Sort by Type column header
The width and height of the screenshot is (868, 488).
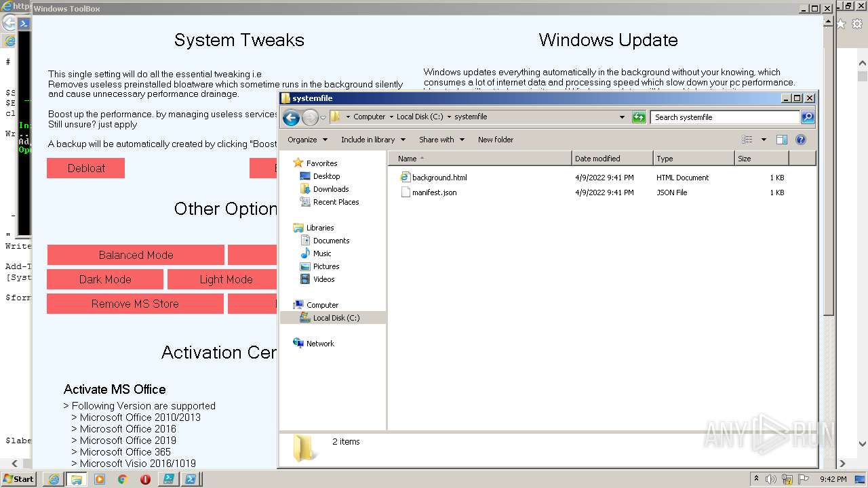tap(694, 159)
